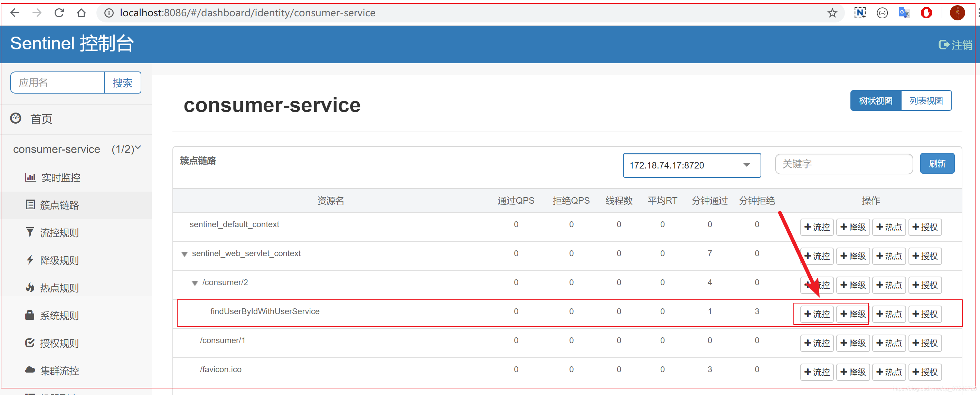Open 授权规则 in sidebar

pyautogui.click(x=59, y=343)
